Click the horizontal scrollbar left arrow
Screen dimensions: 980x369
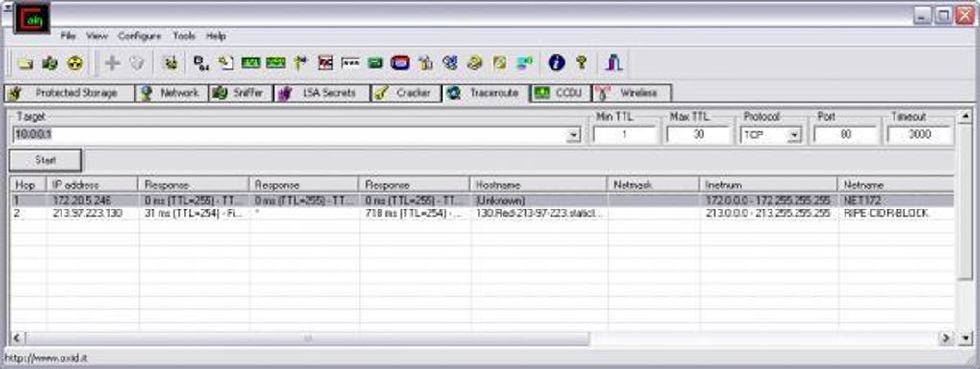pyautogui.click(x=17, y=338)
